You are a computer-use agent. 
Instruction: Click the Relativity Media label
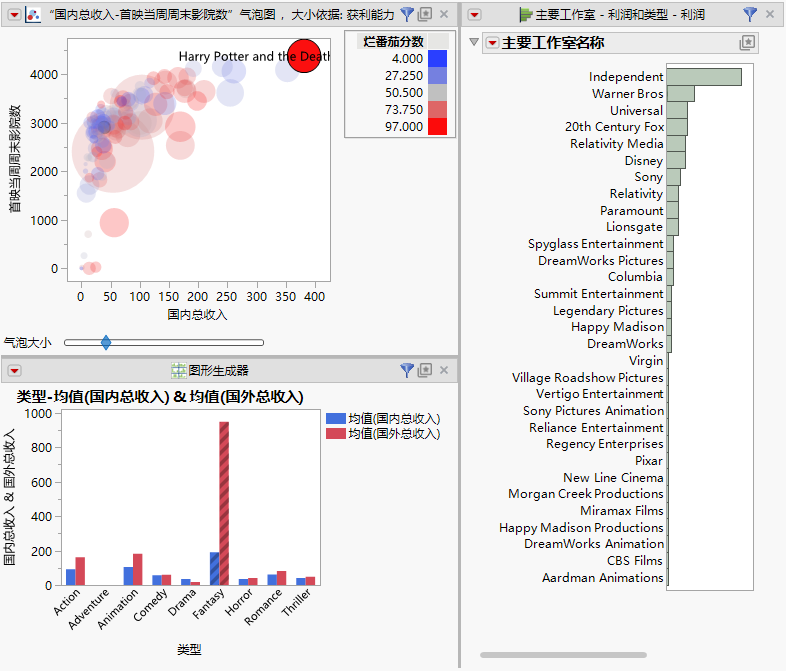coord(617,144)
